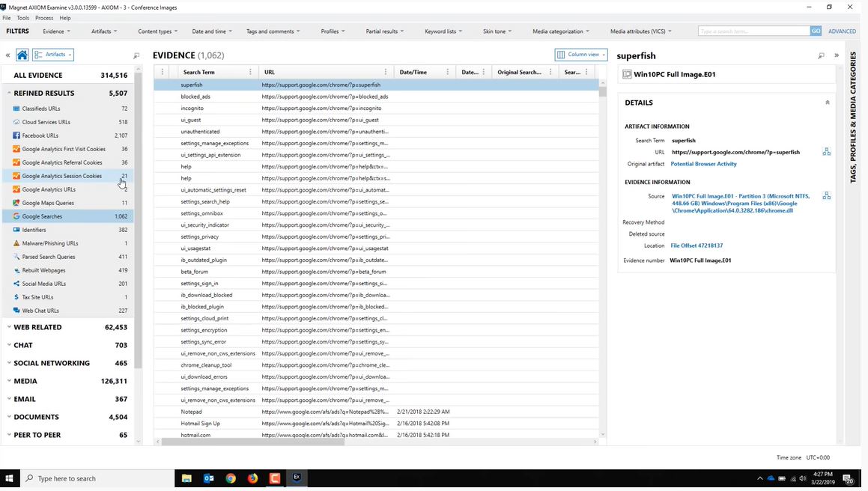The image size is (868, 491).
Task: Open the Column view dropdown
Action: [580, 55]
